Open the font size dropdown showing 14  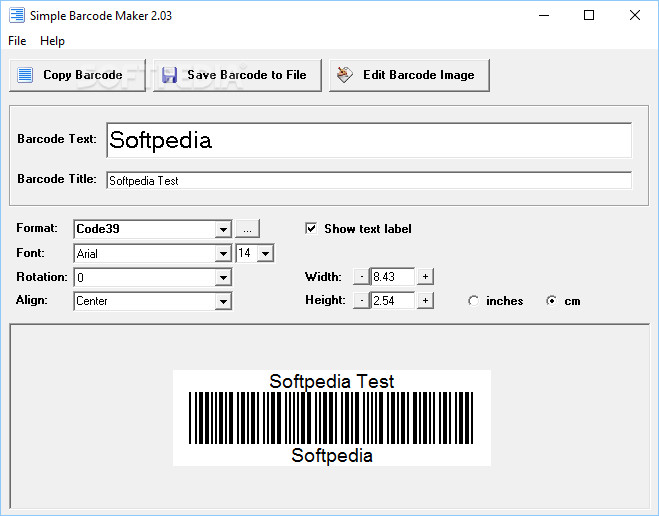point(266,253)
